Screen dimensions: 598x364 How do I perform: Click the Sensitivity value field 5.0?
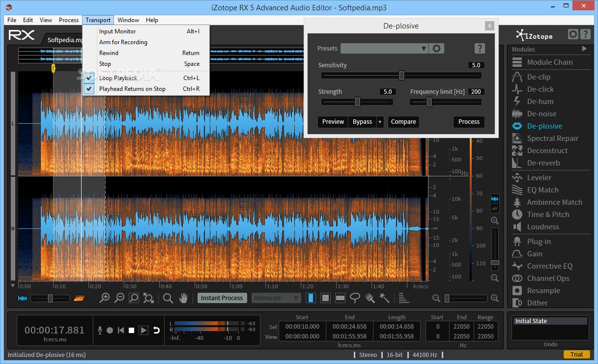coord(476,65)
